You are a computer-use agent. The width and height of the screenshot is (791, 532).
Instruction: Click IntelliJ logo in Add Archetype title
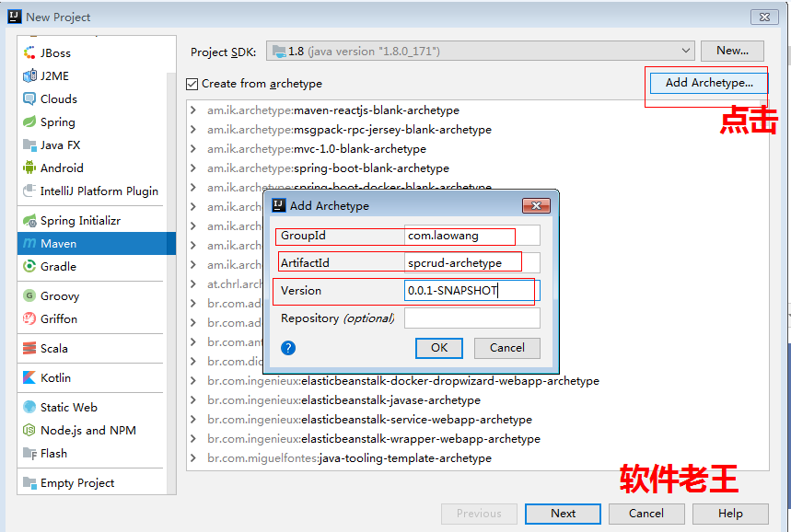pos(278,205)
